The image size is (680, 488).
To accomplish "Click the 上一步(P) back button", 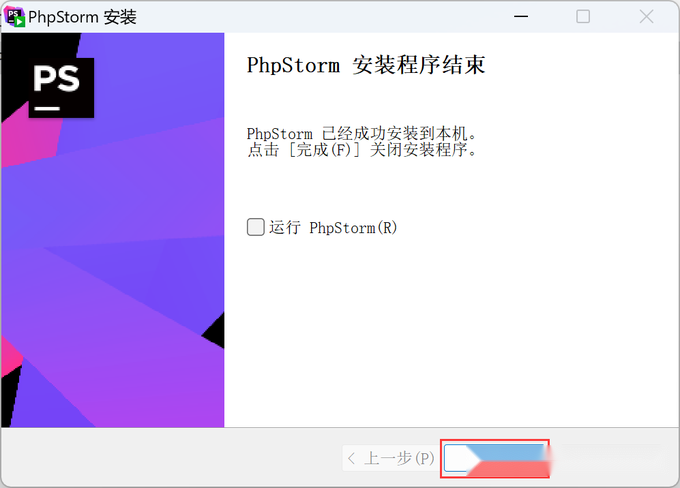I will click(x=391, y=458).
